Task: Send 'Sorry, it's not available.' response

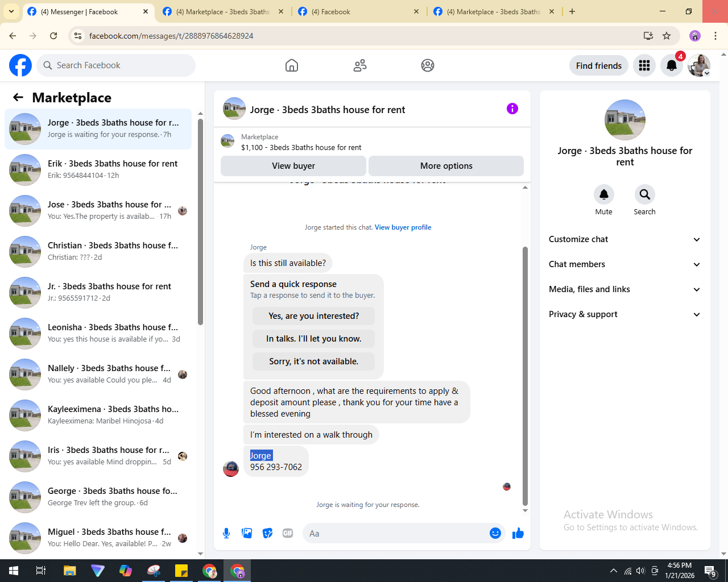Action: [314, 361]
